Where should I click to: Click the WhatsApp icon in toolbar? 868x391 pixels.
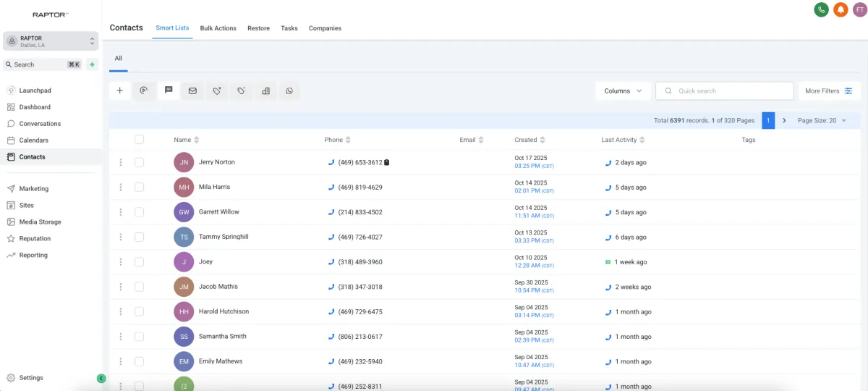(289, 91)
